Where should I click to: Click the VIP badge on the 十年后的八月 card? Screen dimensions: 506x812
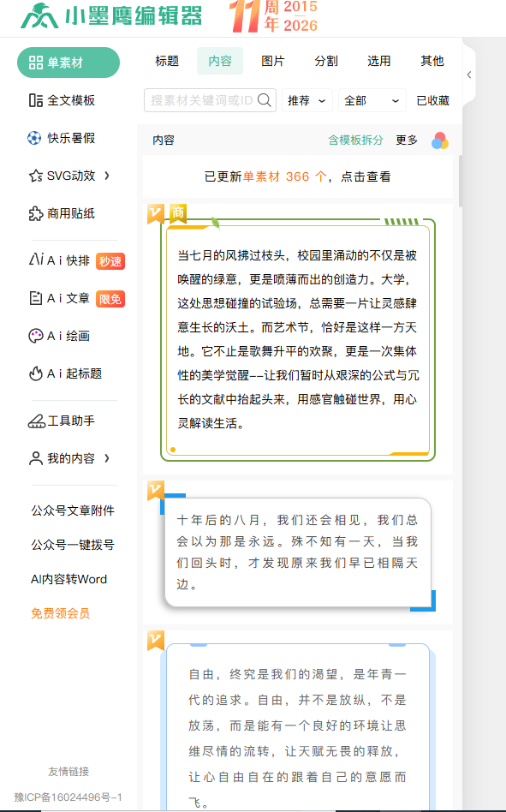(156, 491)
